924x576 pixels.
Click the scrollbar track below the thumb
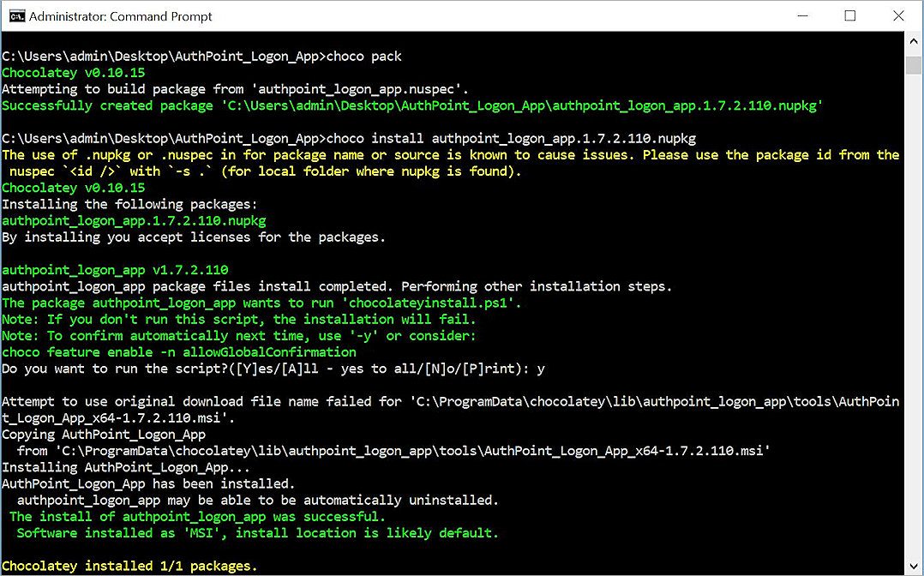pos(911,300)
